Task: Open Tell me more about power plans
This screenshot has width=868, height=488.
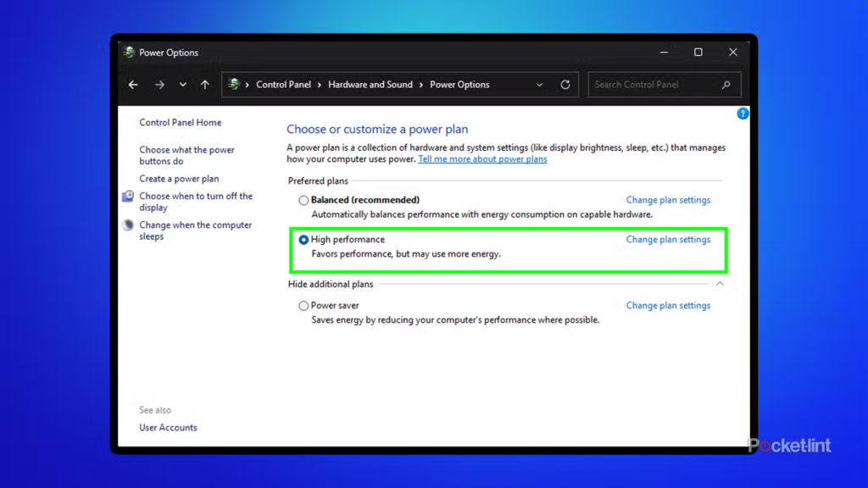Action: [x=482, y=159]
